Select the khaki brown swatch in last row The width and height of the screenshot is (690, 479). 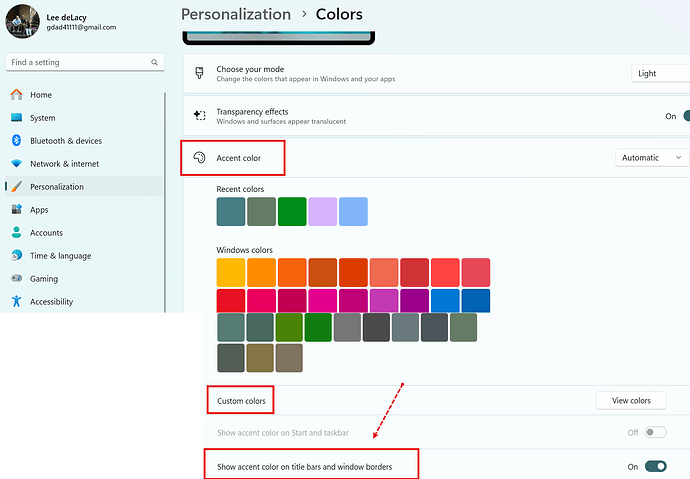(260, 358)
